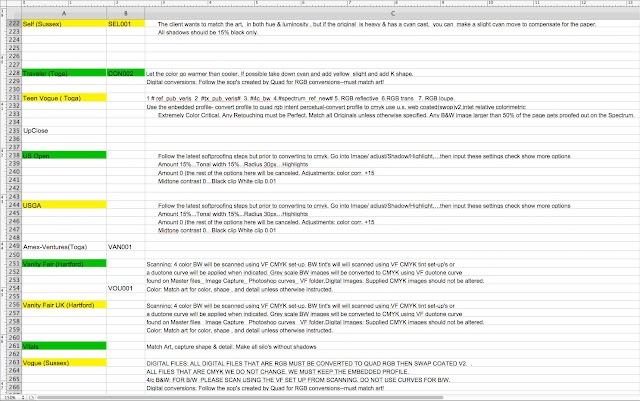Select the yellow 'Vogue (Sussex)' cell
Screen dimensions: 640x401
click(x=64, y=363)
